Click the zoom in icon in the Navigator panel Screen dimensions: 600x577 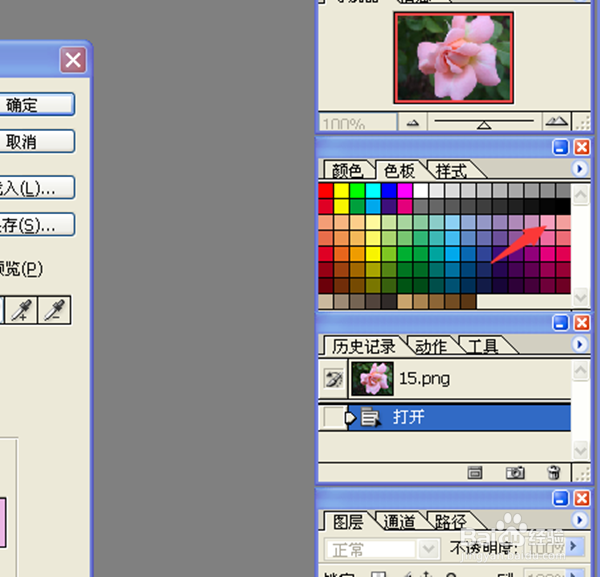click(556, 122)
